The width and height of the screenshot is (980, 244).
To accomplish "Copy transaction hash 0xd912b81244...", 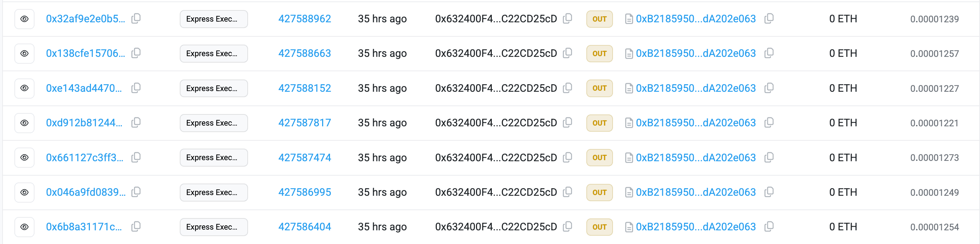I will [136, 123].
